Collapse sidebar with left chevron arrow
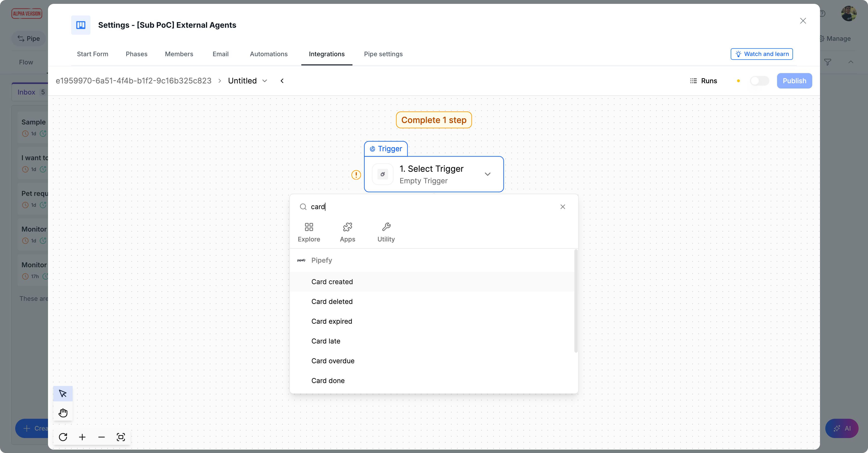 [x=282, y=81]
